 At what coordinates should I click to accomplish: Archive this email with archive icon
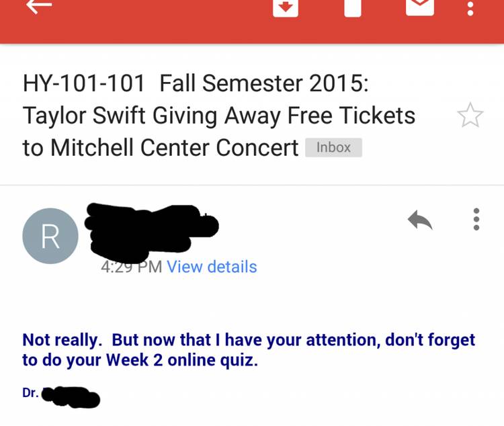tap(286, 7)
